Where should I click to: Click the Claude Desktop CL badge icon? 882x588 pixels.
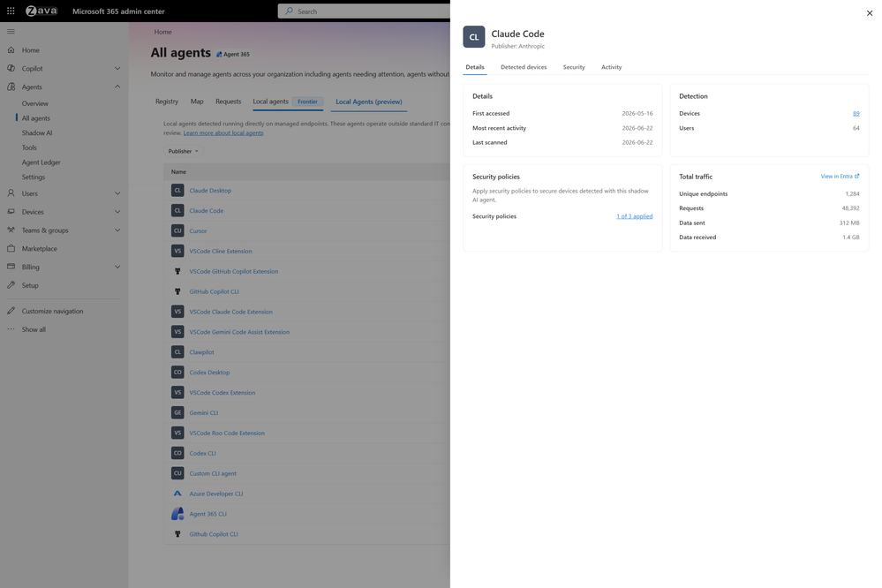(x=177, y=190)
